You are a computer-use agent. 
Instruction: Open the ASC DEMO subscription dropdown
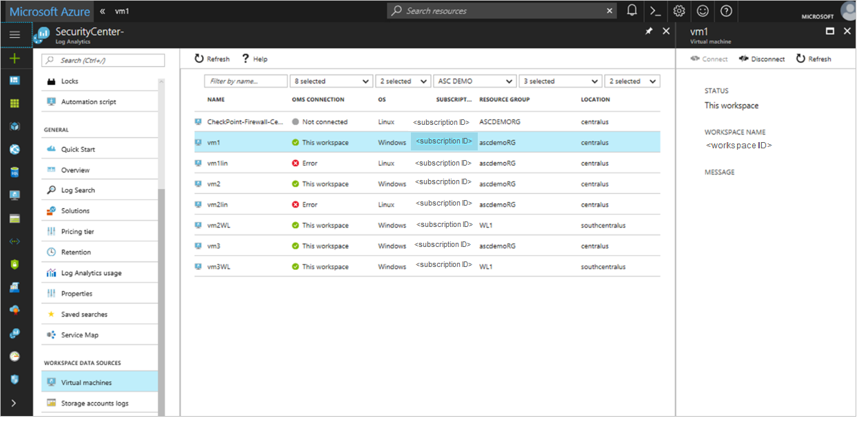click(x=475, y=81)
